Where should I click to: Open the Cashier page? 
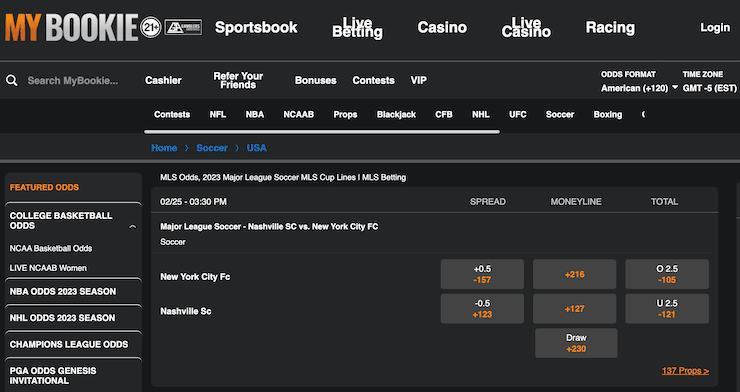coord(163,80)
